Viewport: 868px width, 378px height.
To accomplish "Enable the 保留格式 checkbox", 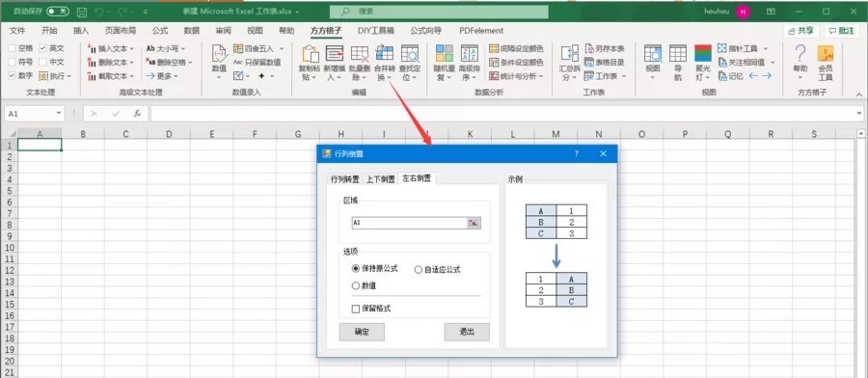I will coord(356,309).
